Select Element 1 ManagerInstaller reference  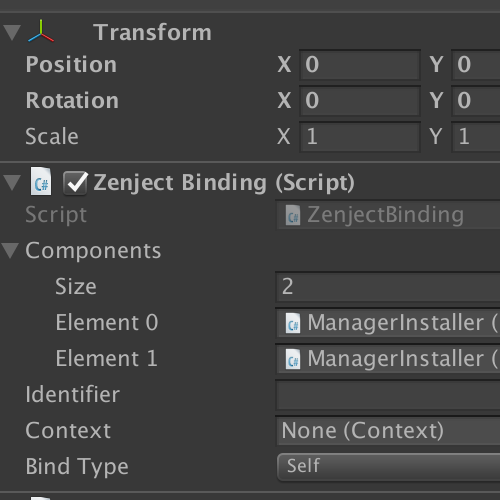[x=388, y=359]
